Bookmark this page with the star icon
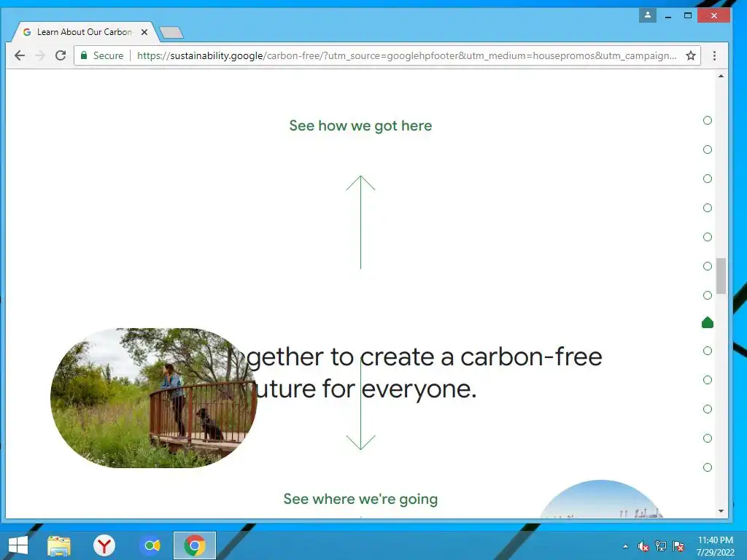This screenshot has height=560, width=747. (x=691, y=55)
